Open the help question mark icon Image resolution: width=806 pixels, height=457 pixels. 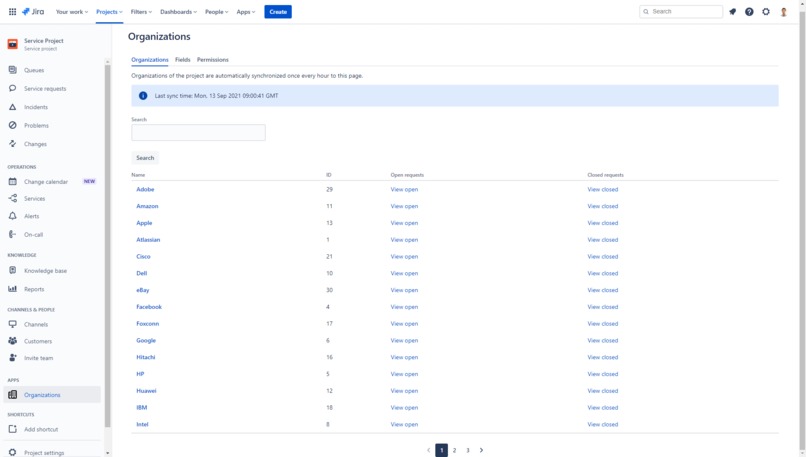tap(749, 12)
